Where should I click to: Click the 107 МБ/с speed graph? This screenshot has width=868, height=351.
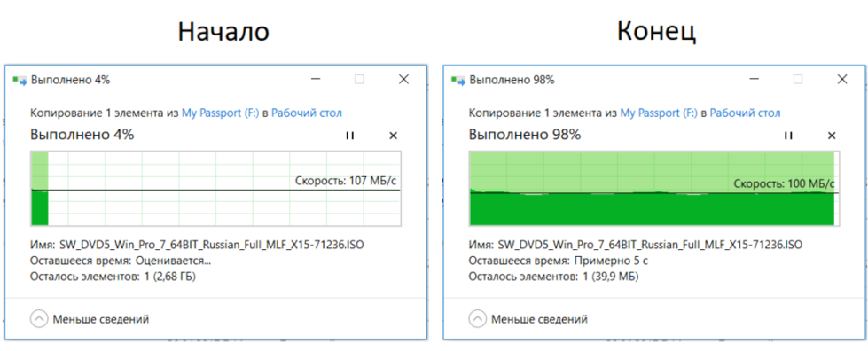(x=215, y=189)
